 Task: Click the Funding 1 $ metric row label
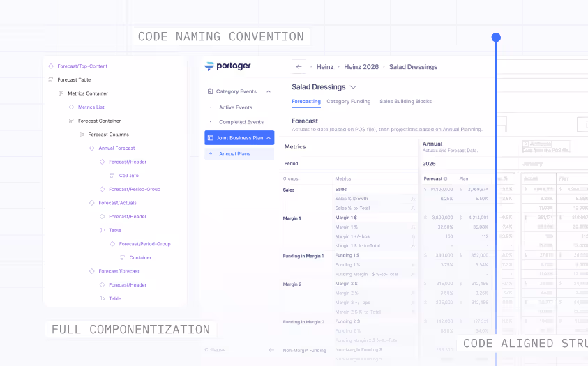(347, 255)
